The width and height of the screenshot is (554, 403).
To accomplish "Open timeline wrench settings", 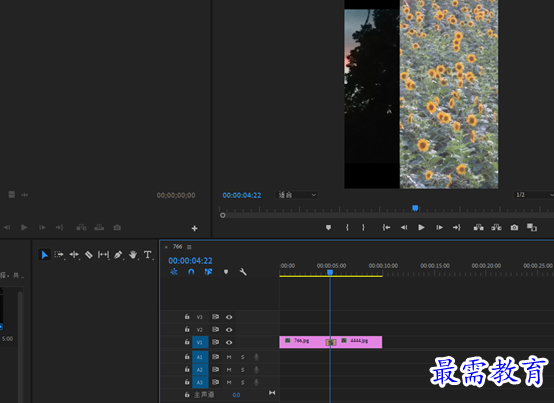I will (x=243, y=272).
